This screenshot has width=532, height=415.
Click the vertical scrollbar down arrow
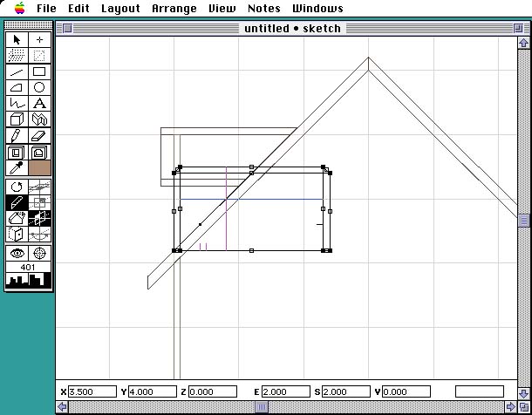click(x=523, y=391)
